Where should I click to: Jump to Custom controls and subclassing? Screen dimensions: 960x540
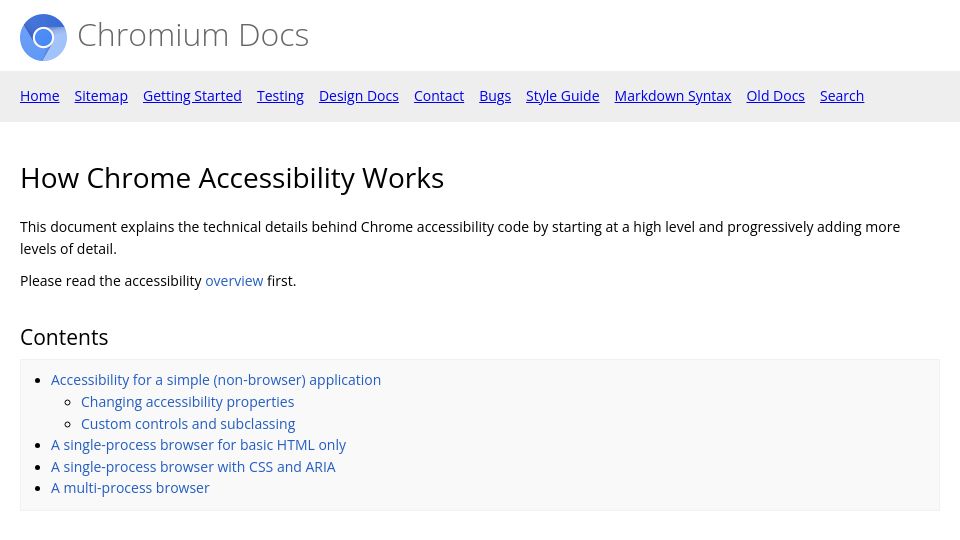[x=188, y=424]
